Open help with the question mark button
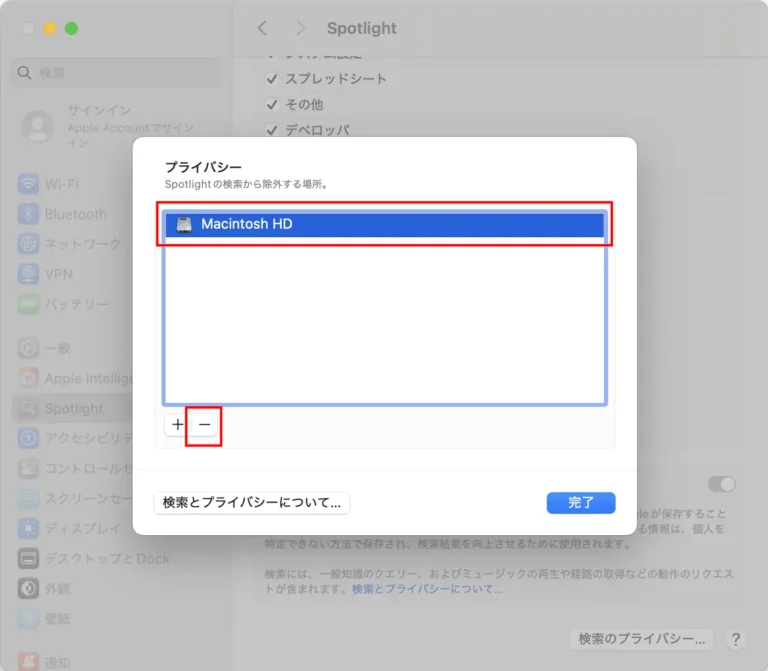The image size is (768, 671). tap(735, 639)
